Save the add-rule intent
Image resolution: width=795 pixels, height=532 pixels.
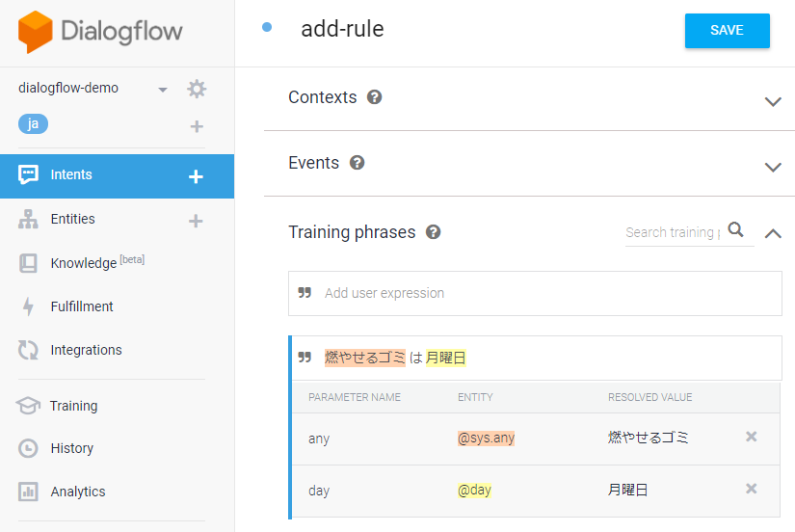pyautogui.click(x=727, y=31)
